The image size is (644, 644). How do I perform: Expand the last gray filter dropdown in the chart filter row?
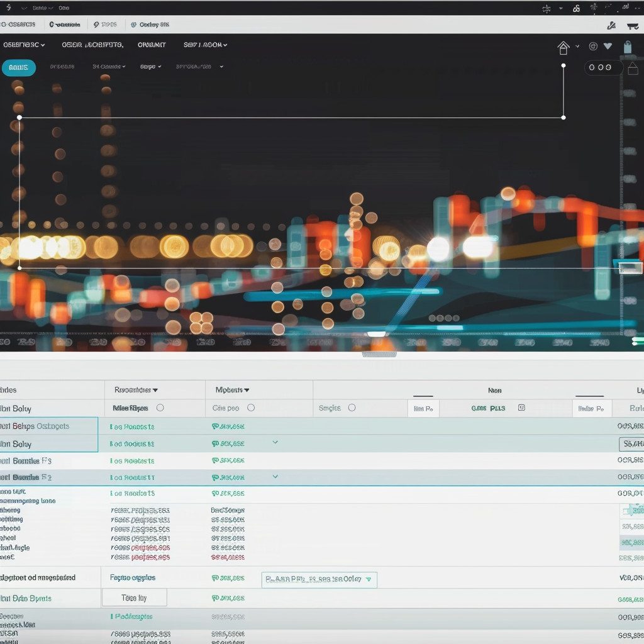(199, 67)
